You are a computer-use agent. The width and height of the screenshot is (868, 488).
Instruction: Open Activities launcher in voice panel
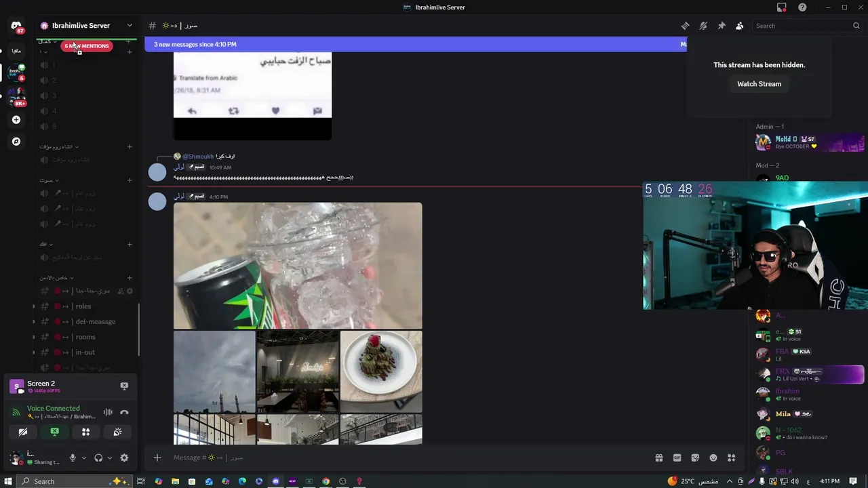[85, 432]
